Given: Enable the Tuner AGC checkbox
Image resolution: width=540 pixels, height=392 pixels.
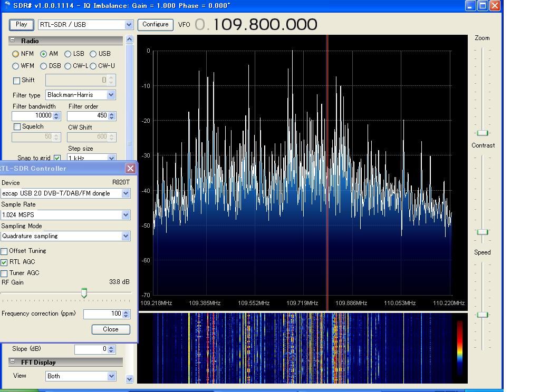Looking at the screenshot, I should pos(5,273).
